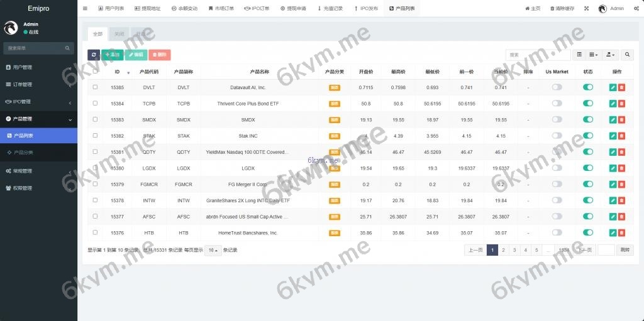This screenshot has height=321, width=644.
Task: Enable Us Market toggle for SMDX row
Action: (557, 120)
